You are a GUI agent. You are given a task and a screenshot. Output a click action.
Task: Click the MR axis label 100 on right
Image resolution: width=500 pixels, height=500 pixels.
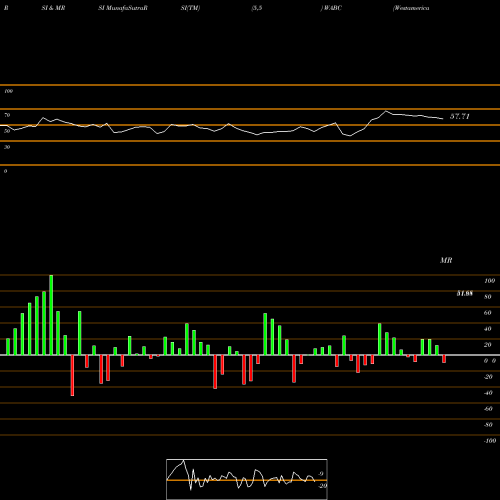click(489, 281)
